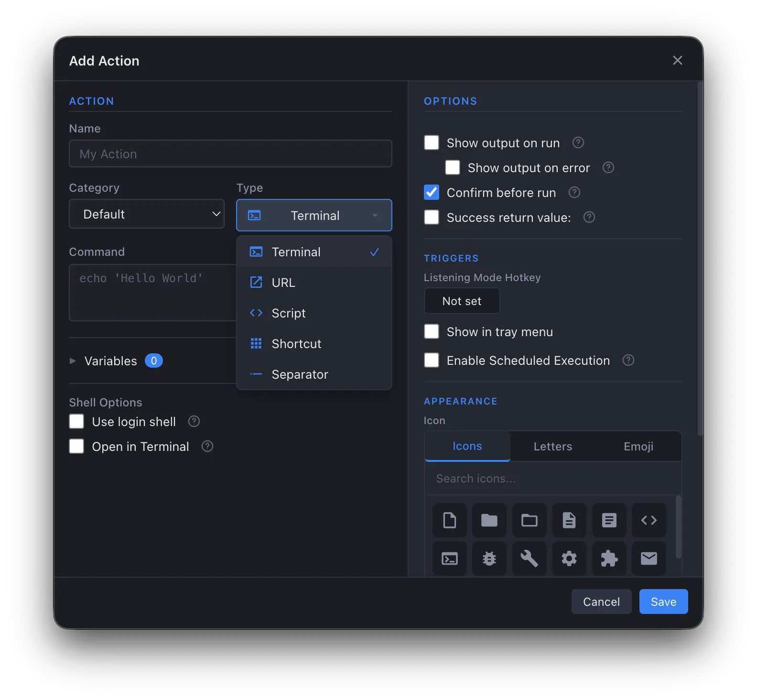Click the Variables count badge 0
The image size is (757, 700).
pos(154,361)
